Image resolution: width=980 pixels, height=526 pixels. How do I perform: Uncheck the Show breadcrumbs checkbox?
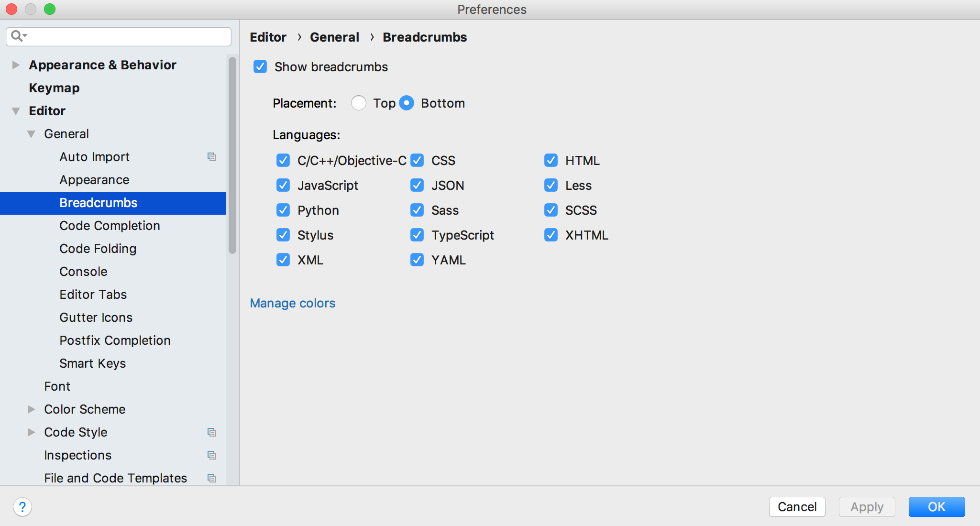click(x=260, y=66)
